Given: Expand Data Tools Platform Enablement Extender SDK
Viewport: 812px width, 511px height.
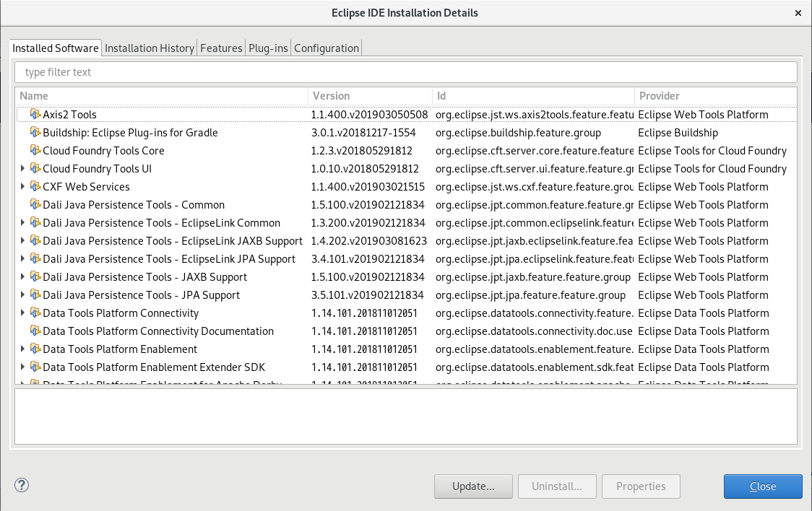Looking at the screenshot, I should click(22, 367).
